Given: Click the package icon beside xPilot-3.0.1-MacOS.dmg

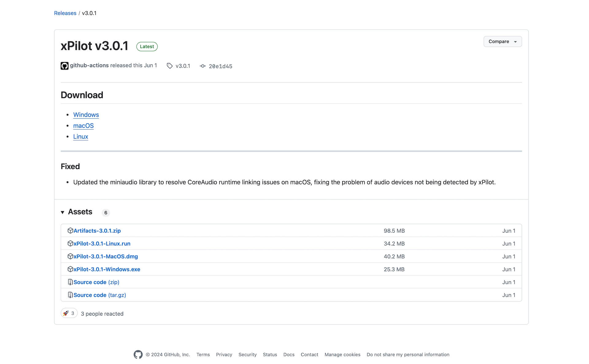Looking at the screenshot, I should [x=70, y=256].
